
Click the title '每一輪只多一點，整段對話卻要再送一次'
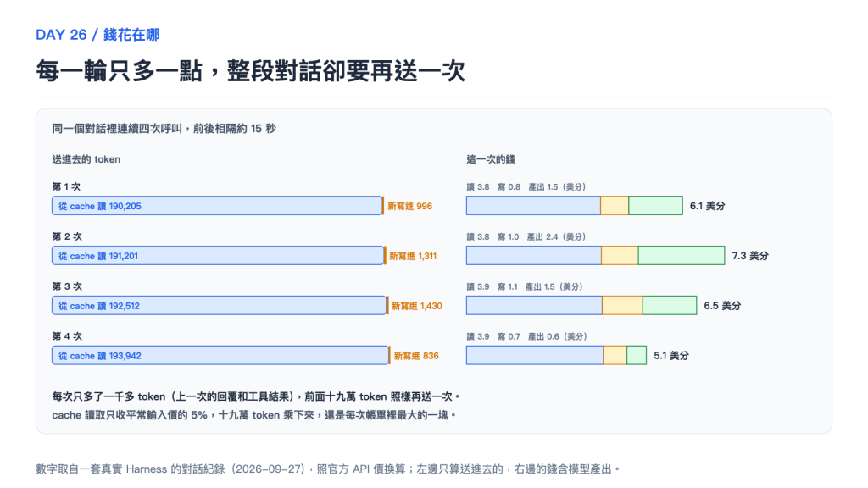tap(250, 71)
